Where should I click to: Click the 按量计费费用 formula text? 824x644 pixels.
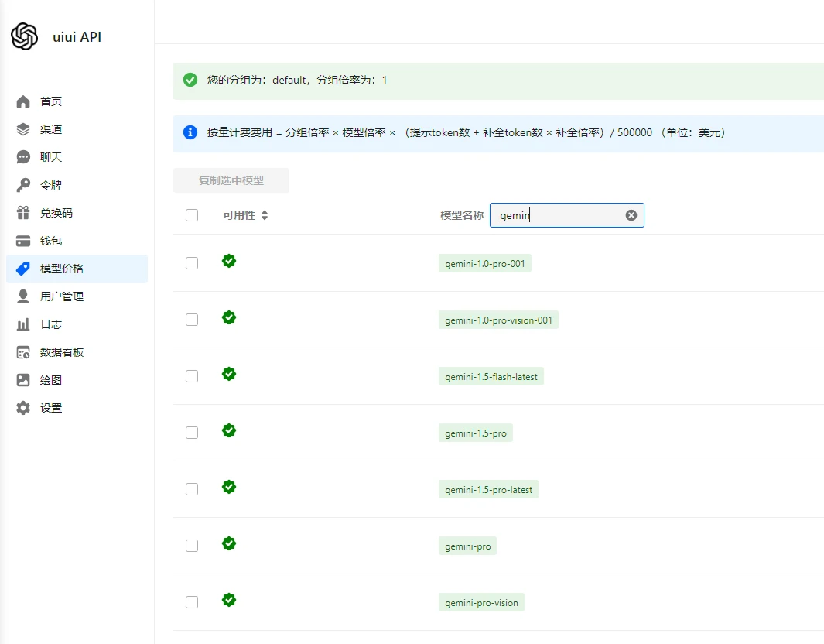tap(466, 132)
